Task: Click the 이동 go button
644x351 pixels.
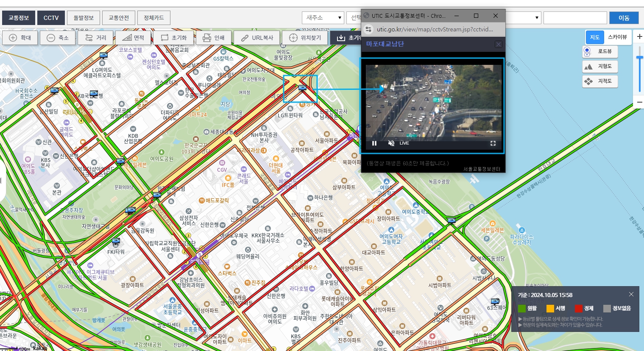Action: [x=624, y=18]
